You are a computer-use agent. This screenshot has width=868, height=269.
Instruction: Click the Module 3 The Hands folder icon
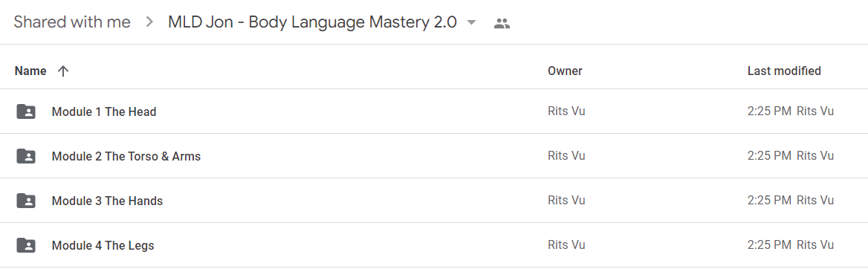coord(26,201)
